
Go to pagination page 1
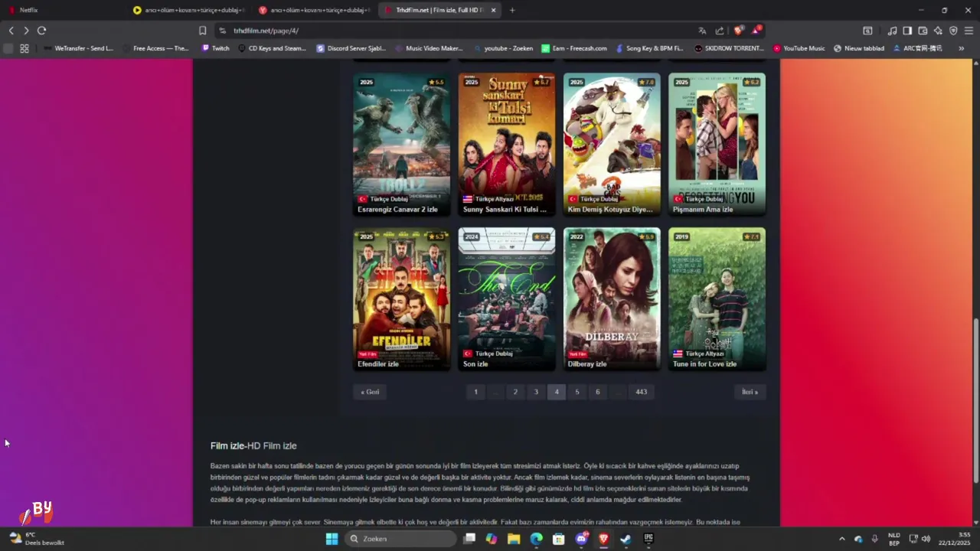pyautogui.click(x=475, y=392)
